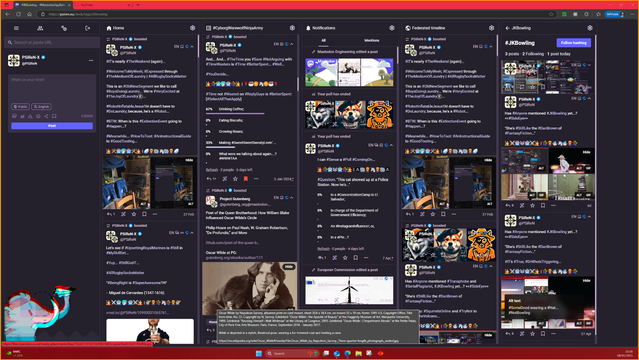The image size is (639, 360).
Task: Click the Post button
Action: tap(52, 126)
